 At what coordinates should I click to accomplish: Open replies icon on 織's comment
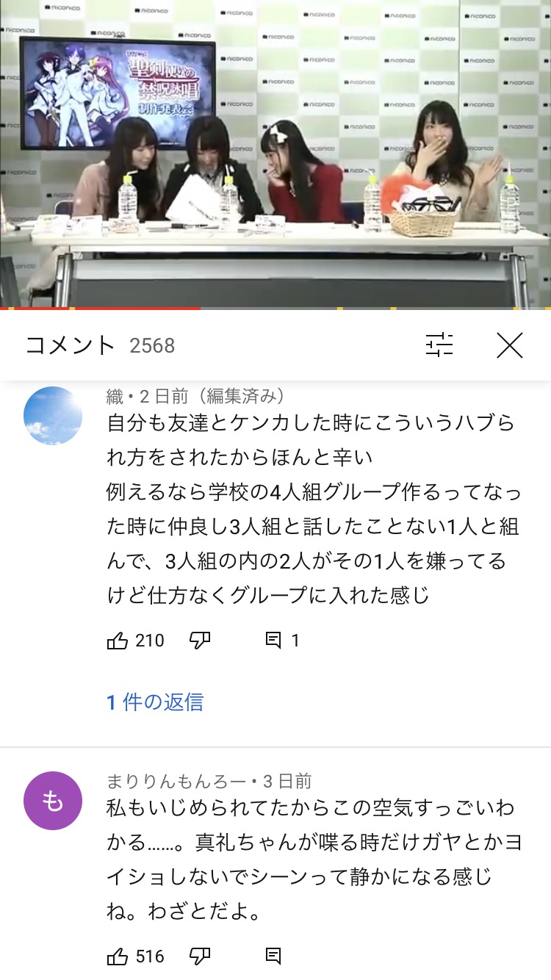[x=273, y=641]
